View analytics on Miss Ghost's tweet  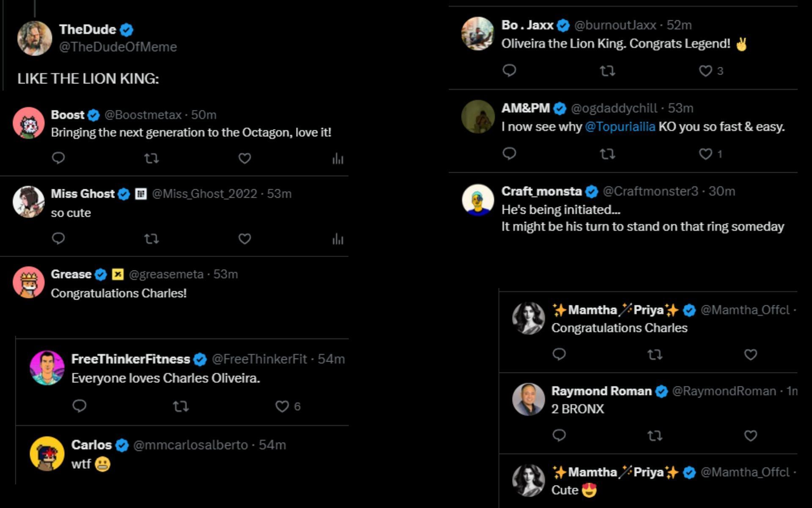[x=338, y=239]
